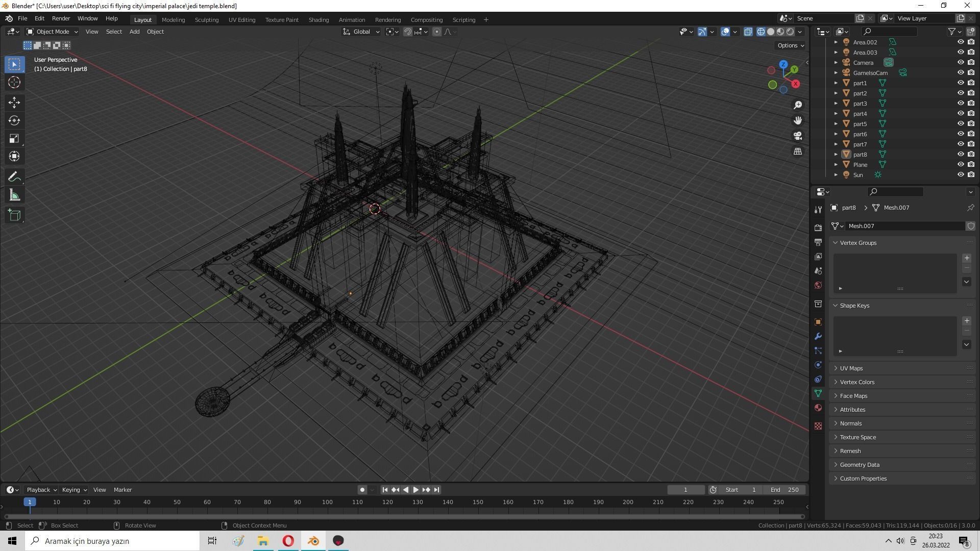
Task: Switch to the UV Editing workspace tab
Action: tap(242, 20)
